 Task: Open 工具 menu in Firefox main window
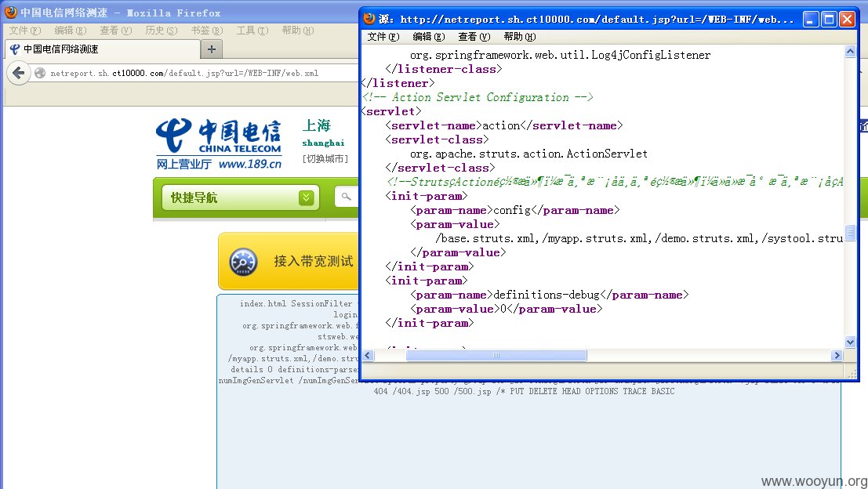252,31
